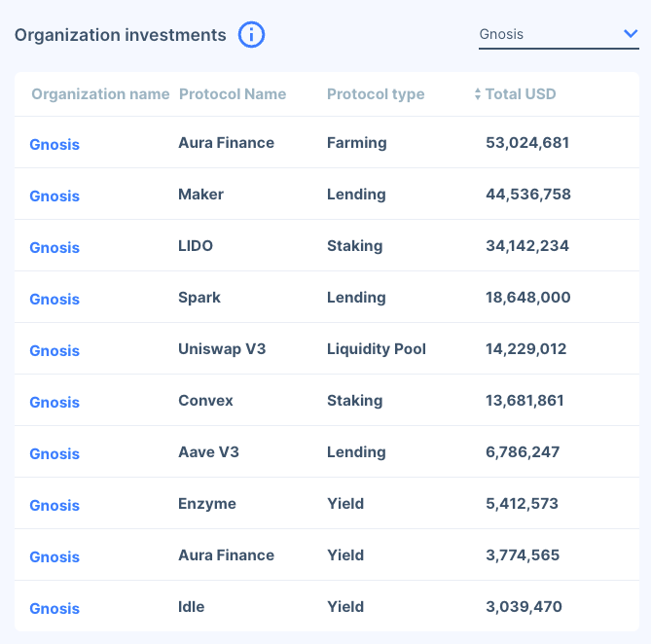Select the LIDO protocol name
The height and width of the screenshot is (644, 651).
coord(196,246)
